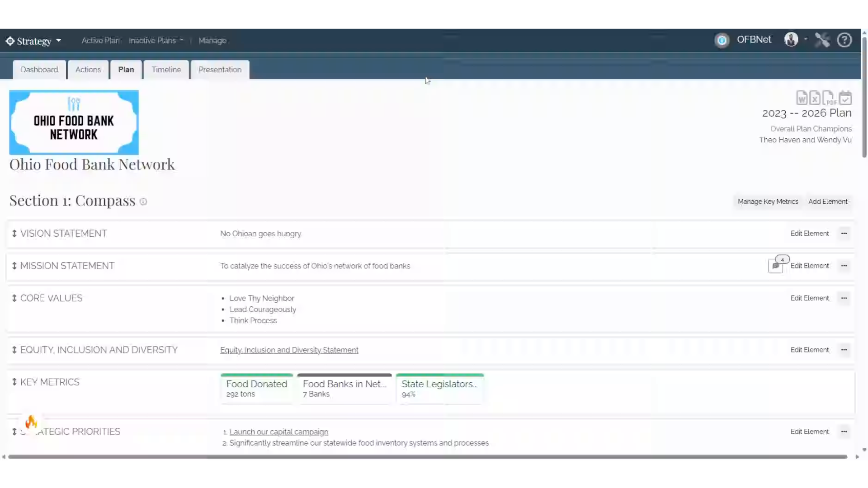Image resolution: width=868 pixels, height=488 pixels.
Task: Click the Strategy compass icon
Action: (x=10, y=41)
